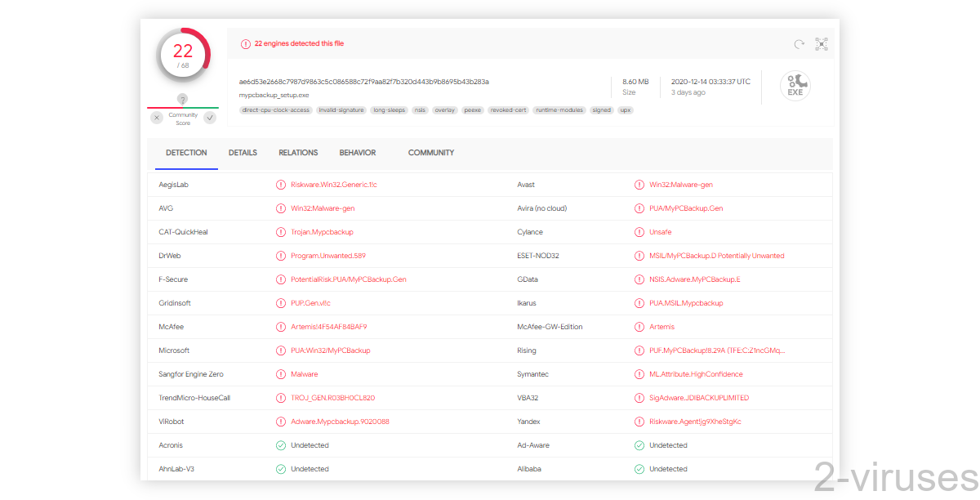Open the DETAILS tab

(243, 153)
